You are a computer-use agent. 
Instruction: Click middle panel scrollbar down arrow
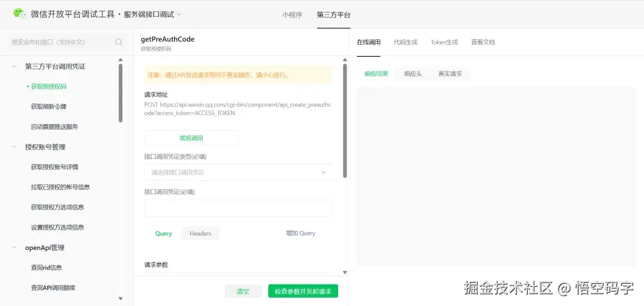345,273
